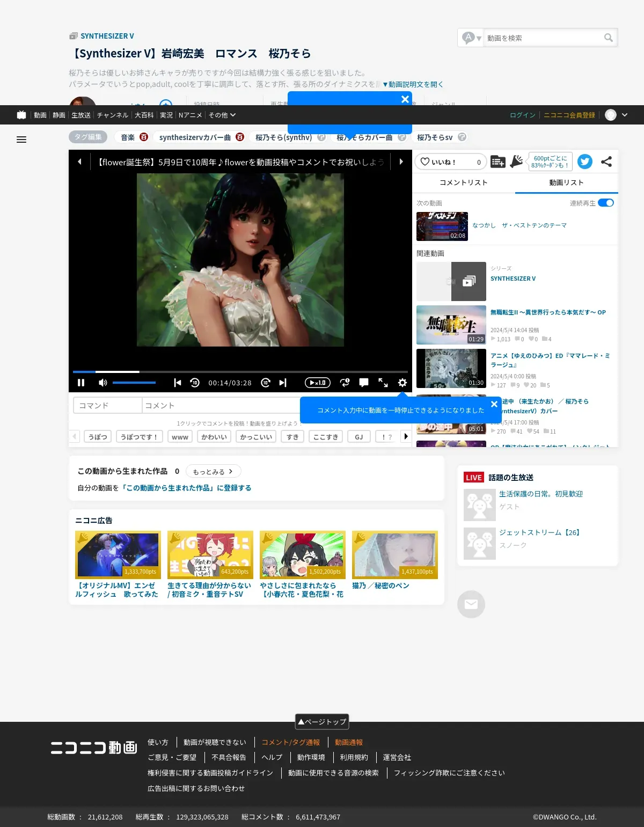The height and width of the screenshot is (827, 644).
Task: Focus the コマンド input field
Action: point(107,405)
